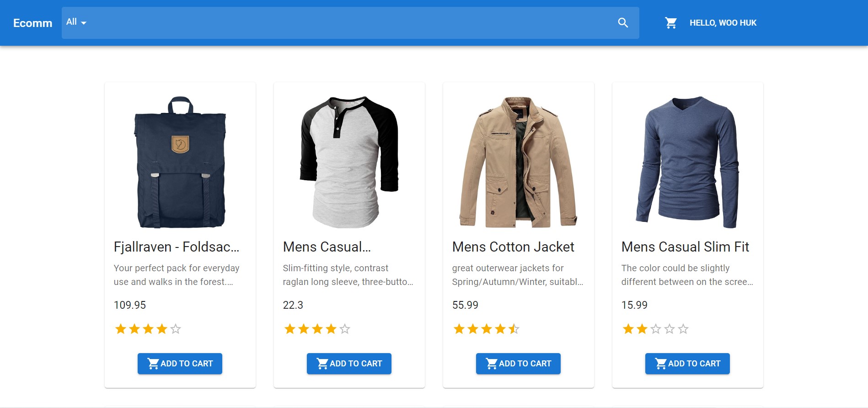The width and height of the screenshot is (868, 408).
Task: Click the cart icon on Mens Cotton Jacket's button
Action: pyautogui.click(x=491, y=363)
